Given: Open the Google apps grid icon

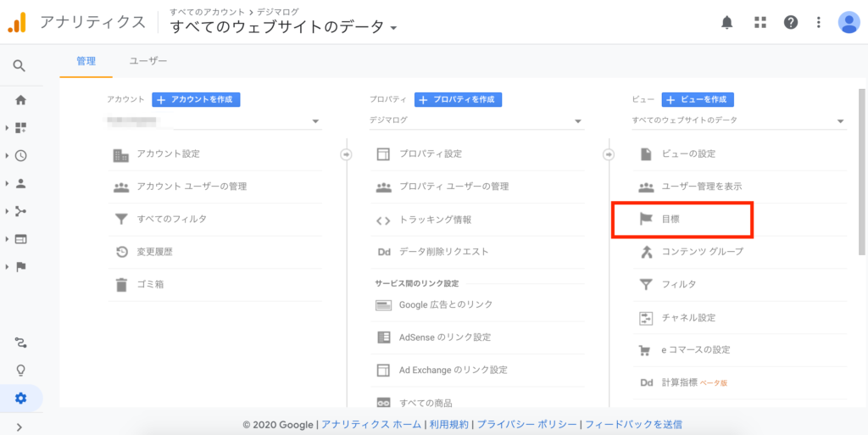Looking at the screenshot, I should (x=759, y=23).
